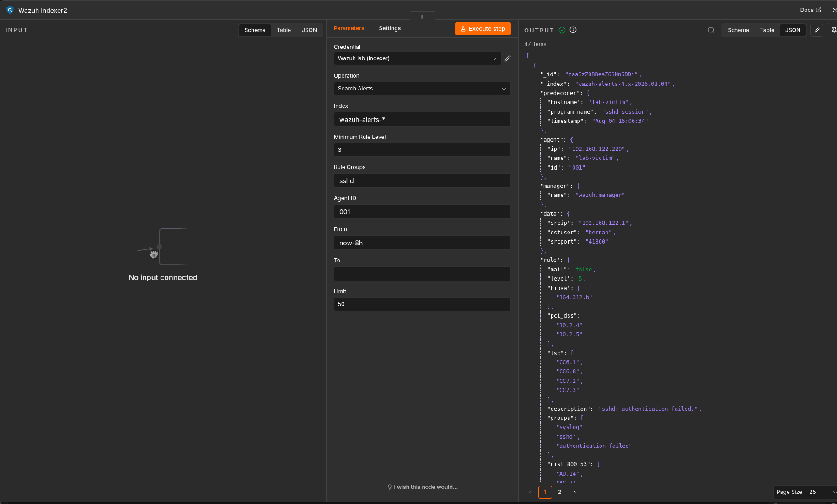Click the Wazuh Indexer2 node icon
This screenshot has height=504, width=837.
[10, 10]
